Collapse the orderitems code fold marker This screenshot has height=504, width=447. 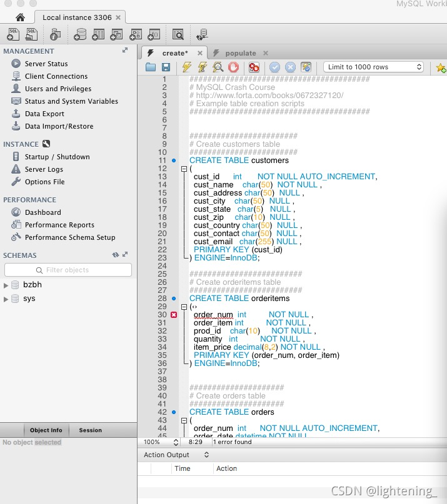point(184,307)
